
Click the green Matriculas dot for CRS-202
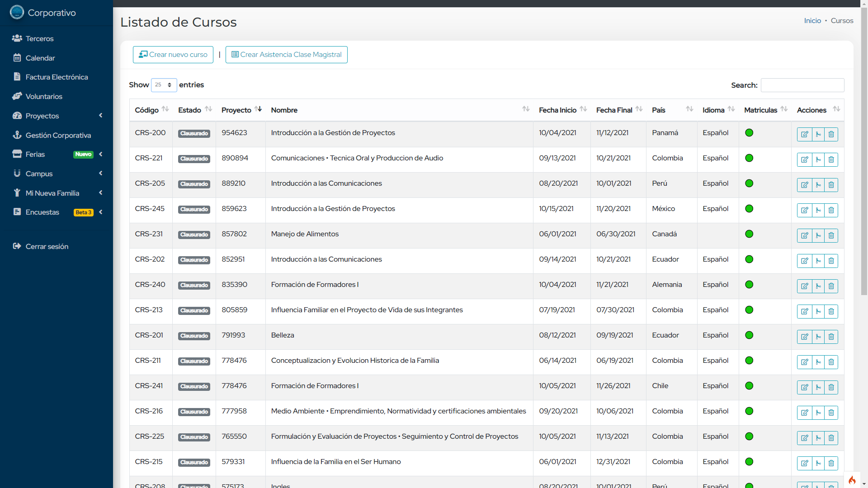pyautogui.click(x=749, y=259)
